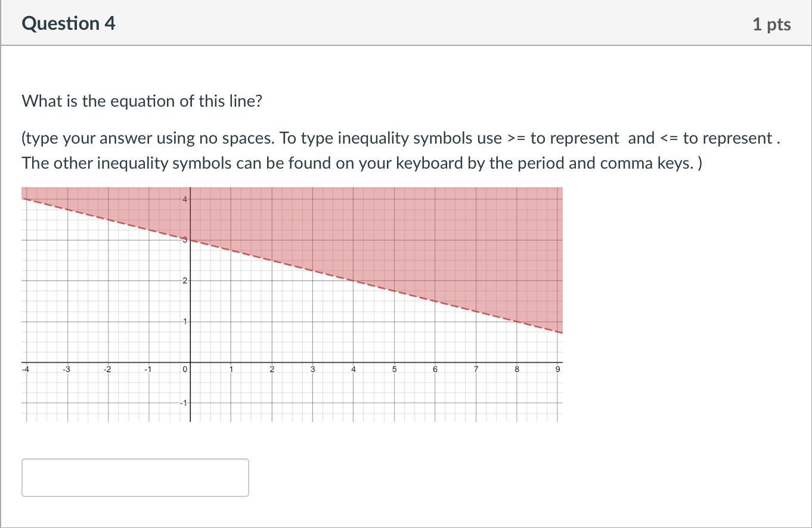Click the x-axis label '-3'

(x=66, y=369)
